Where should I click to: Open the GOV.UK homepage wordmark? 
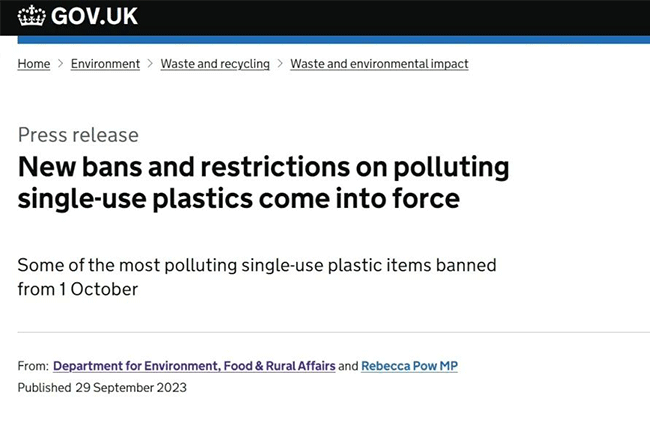(x=94, y=16)
